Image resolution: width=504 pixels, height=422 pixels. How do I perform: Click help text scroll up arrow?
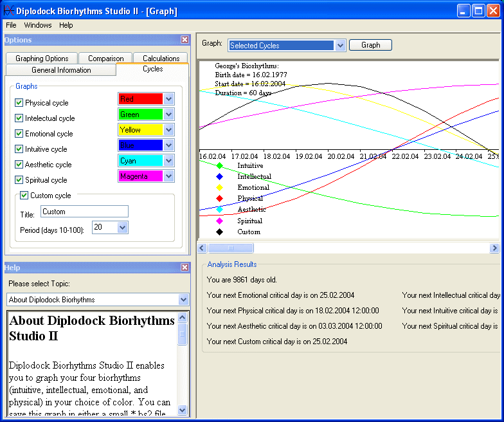[x=183, y=318]
